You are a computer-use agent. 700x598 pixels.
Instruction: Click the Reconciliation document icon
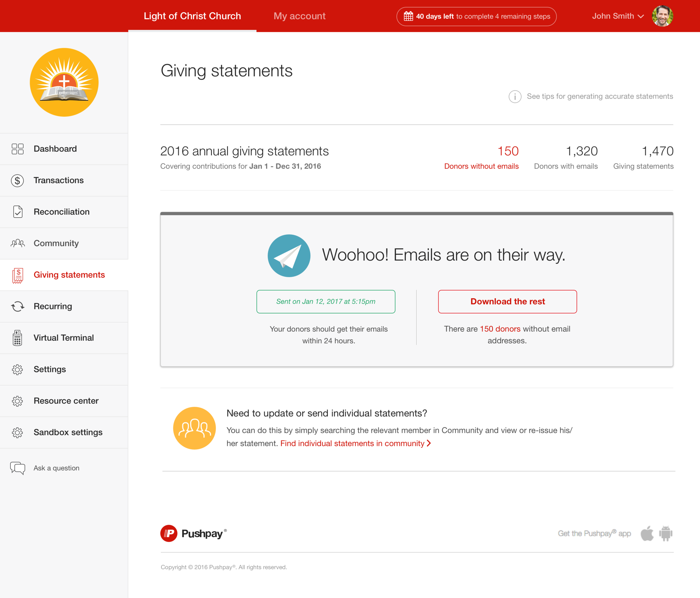[x=18, y=212]
